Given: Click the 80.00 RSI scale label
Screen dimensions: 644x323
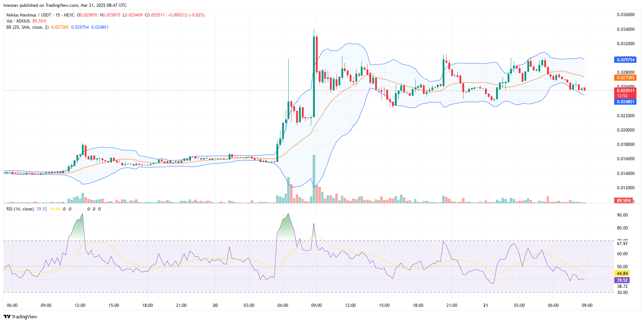Looking at the screenshot, I should (x=622, y=228).
